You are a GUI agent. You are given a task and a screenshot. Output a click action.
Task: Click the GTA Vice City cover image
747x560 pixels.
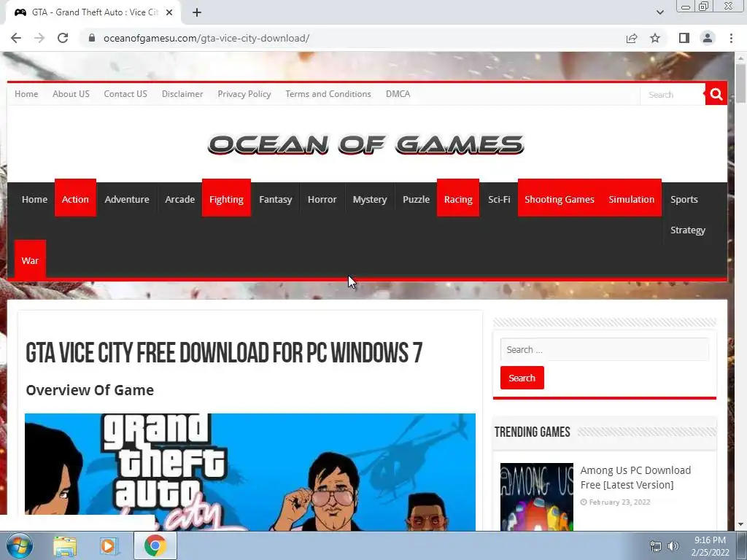250,472
